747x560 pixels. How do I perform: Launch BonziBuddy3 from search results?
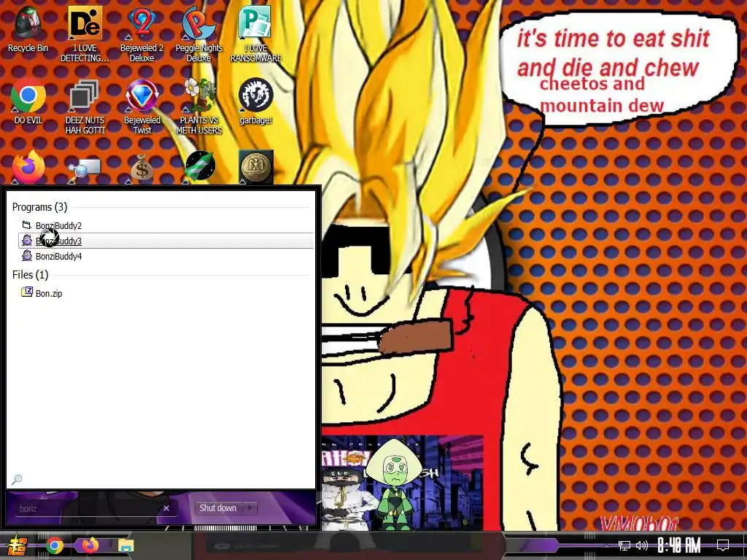pos(166,241)
